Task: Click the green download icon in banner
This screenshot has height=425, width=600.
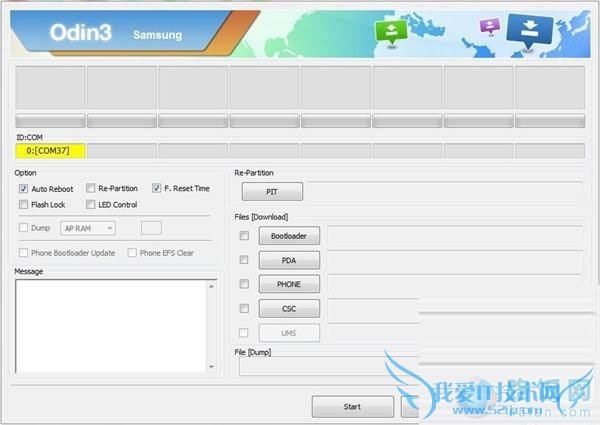Action: [x=391, y=33]
